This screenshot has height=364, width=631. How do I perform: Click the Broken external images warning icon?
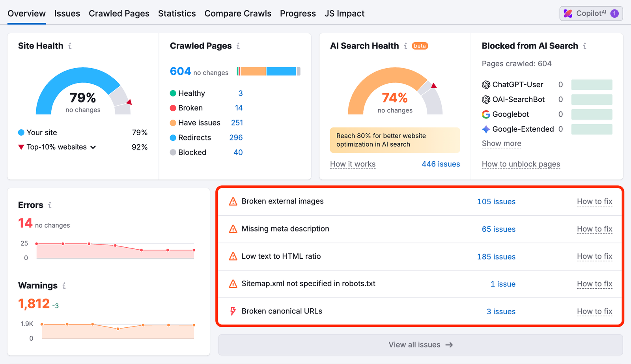(233, 202)
